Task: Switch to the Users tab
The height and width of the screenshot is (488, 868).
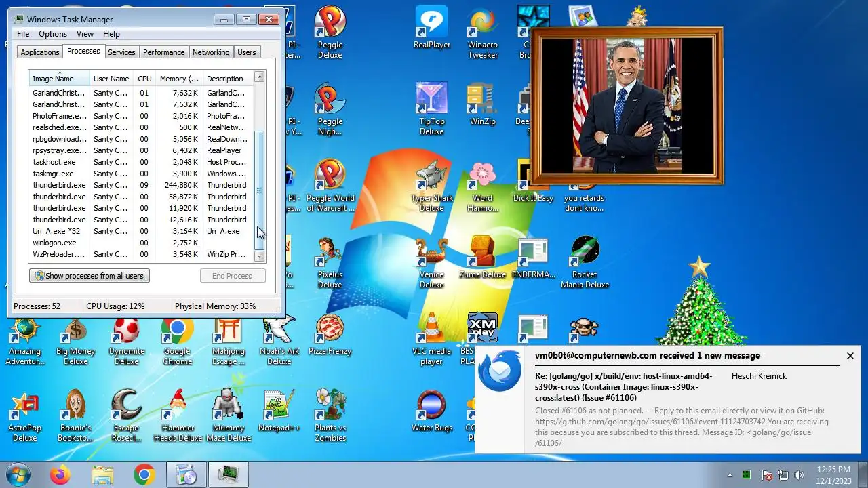Action: point(247,52)
